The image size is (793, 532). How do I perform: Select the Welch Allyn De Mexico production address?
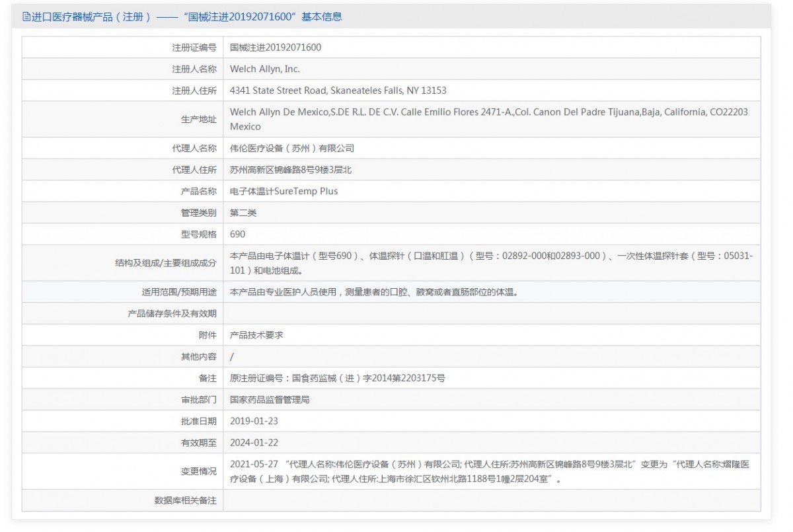pyautogui.click(x=488, y=119)
